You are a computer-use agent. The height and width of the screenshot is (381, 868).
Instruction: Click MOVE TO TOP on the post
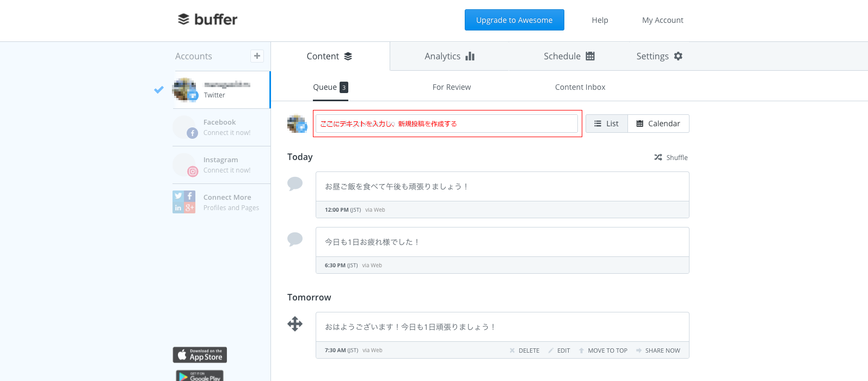pos(607,351)
